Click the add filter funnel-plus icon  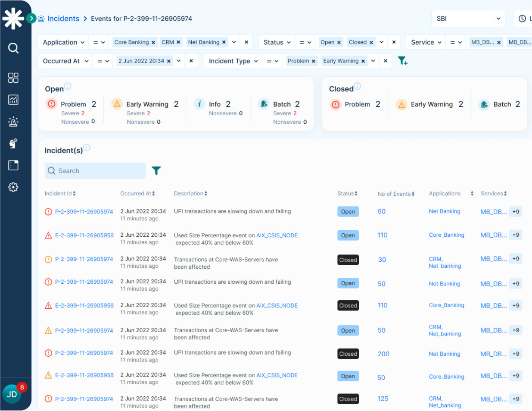402,61
